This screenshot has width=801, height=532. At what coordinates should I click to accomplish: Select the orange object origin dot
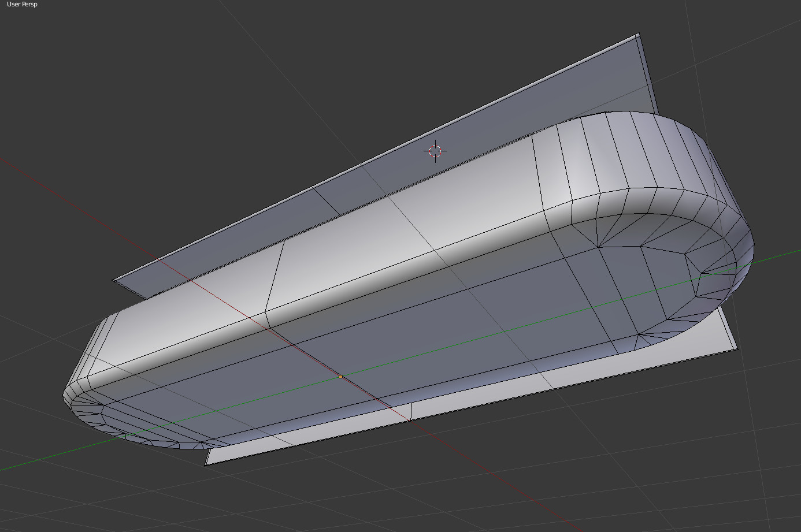point(340,377)
